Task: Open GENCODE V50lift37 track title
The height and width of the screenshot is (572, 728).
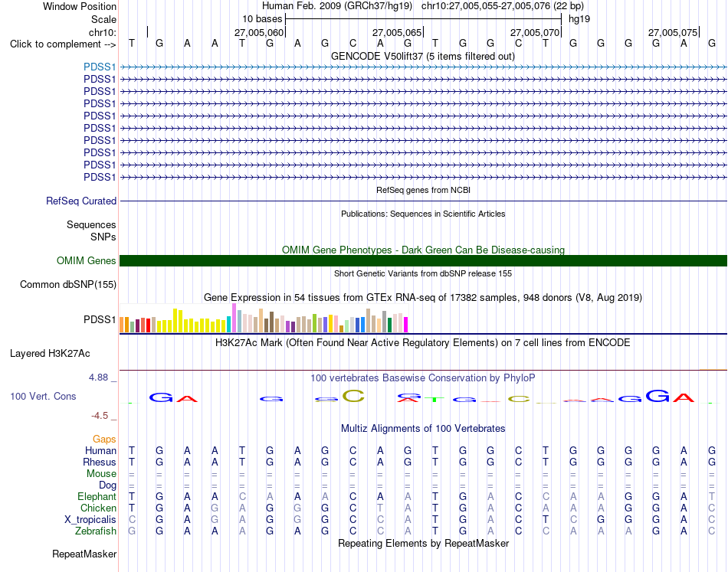Action: [423, 57]
